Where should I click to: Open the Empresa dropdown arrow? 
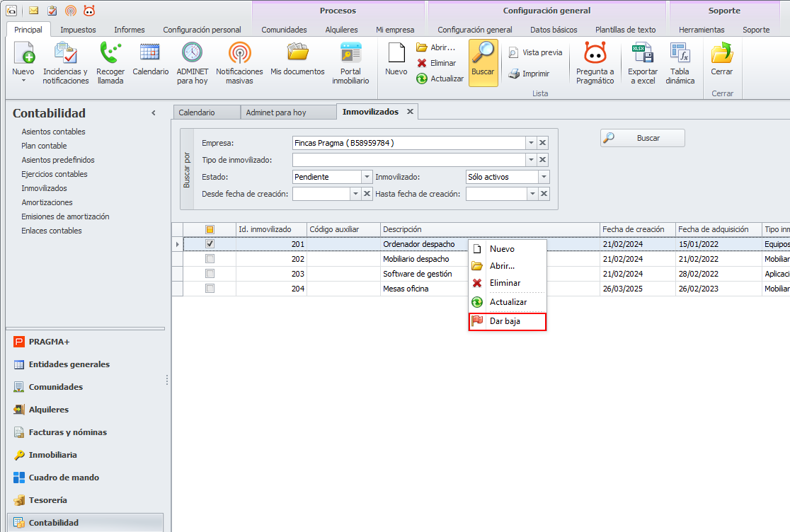point(530,143)
